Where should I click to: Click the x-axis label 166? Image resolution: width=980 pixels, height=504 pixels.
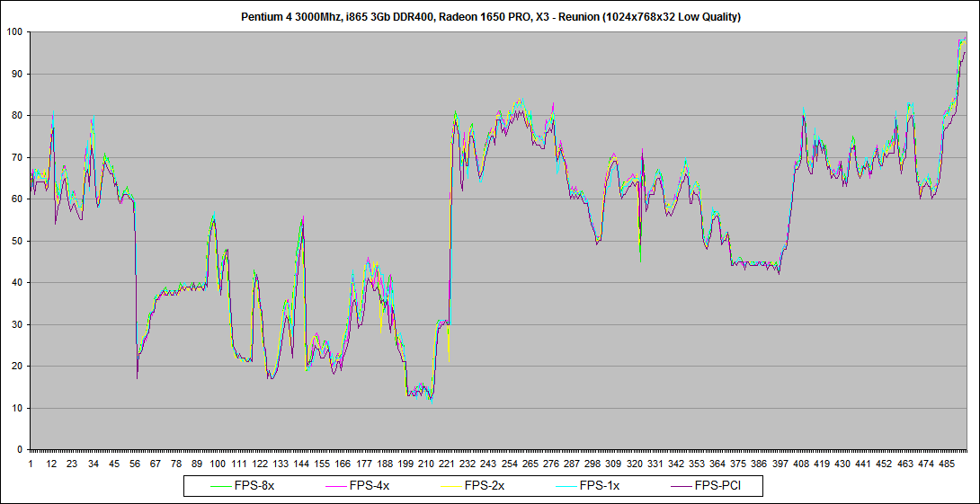(343, 464)
